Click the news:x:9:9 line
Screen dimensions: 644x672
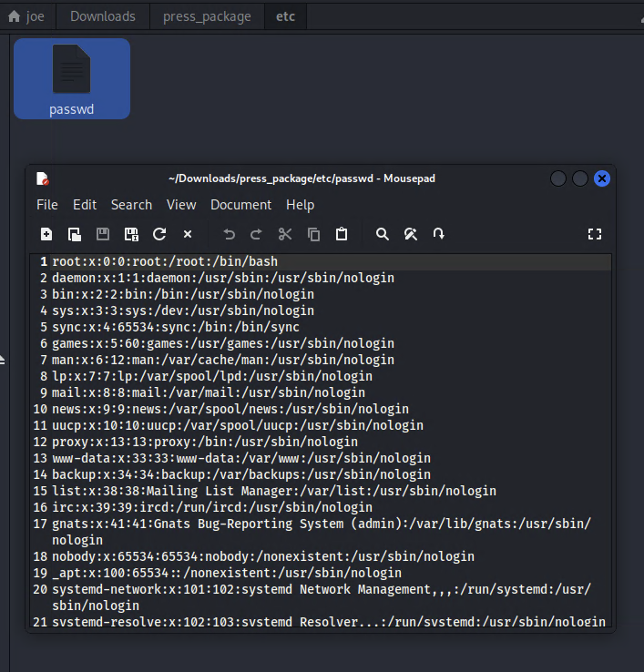click(x=230, y=409)
